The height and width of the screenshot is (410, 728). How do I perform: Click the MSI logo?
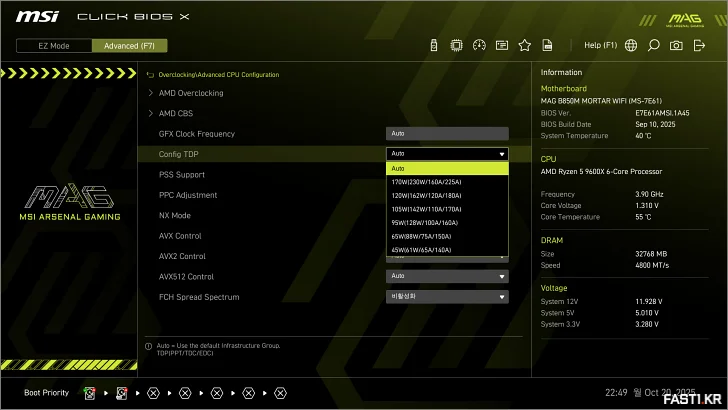tap(38, 17)
